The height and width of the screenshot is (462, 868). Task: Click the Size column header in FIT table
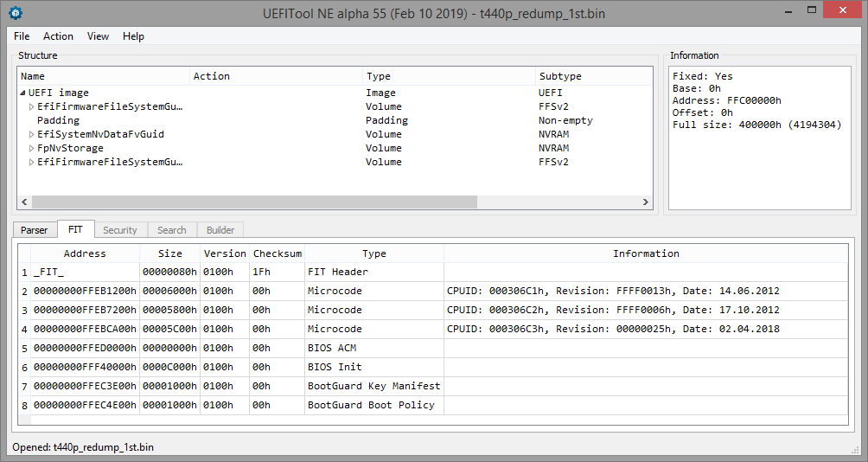point(170,253)
